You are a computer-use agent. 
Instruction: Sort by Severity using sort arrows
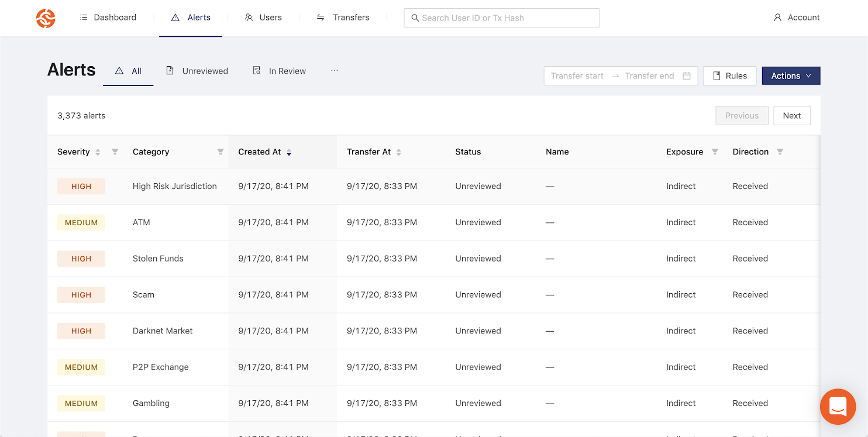98,152
